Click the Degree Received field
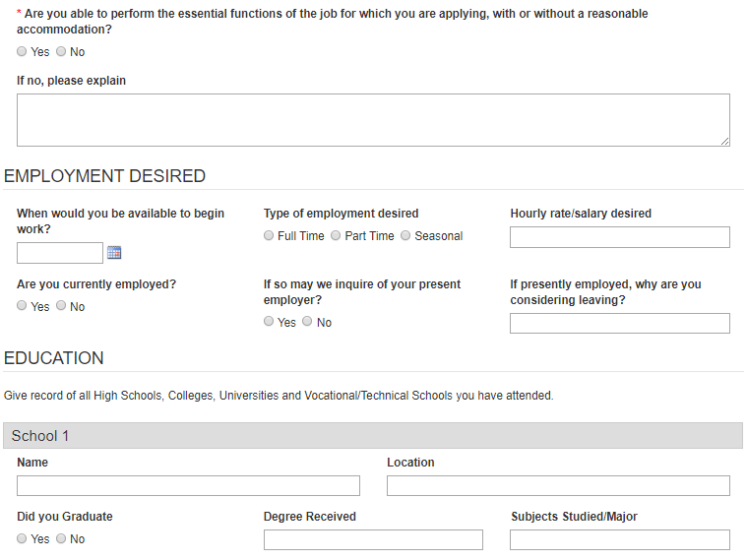 click(x=373, y=539)
